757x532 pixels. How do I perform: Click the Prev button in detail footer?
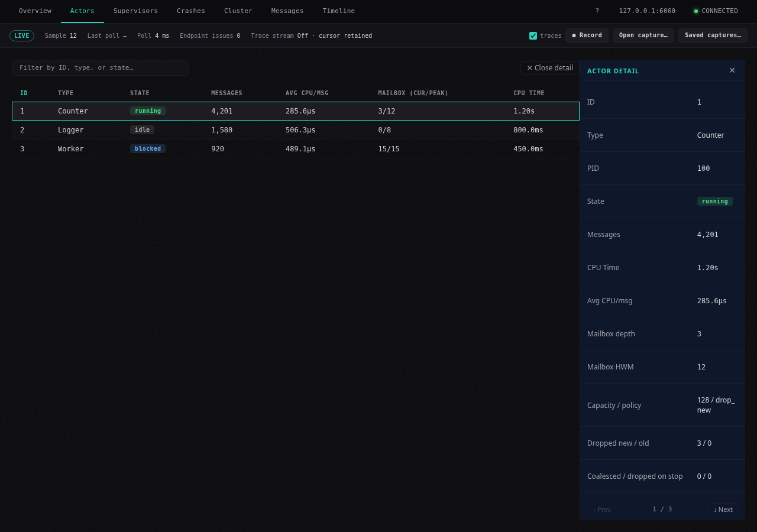[x=601, y=510]
